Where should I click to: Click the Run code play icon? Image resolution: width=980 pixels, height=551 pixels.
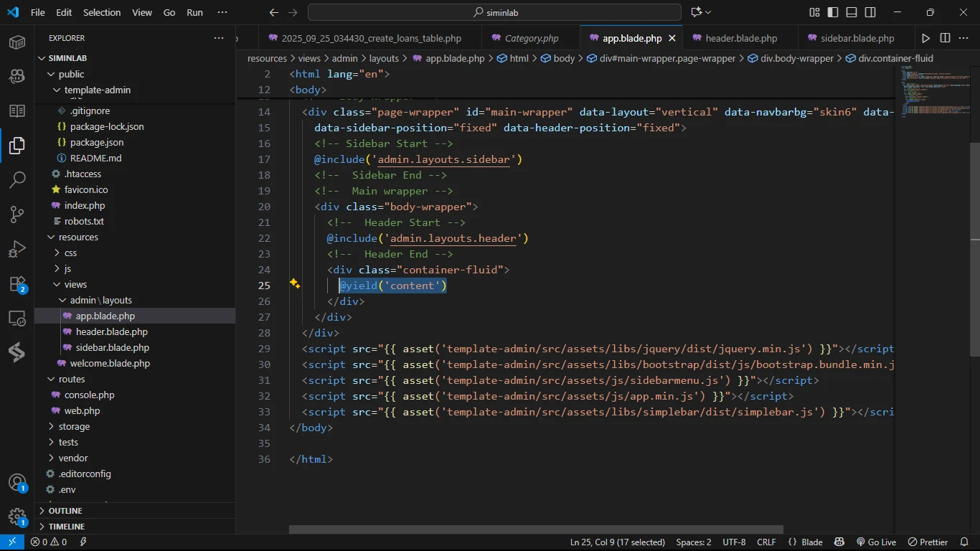(925, 38)
